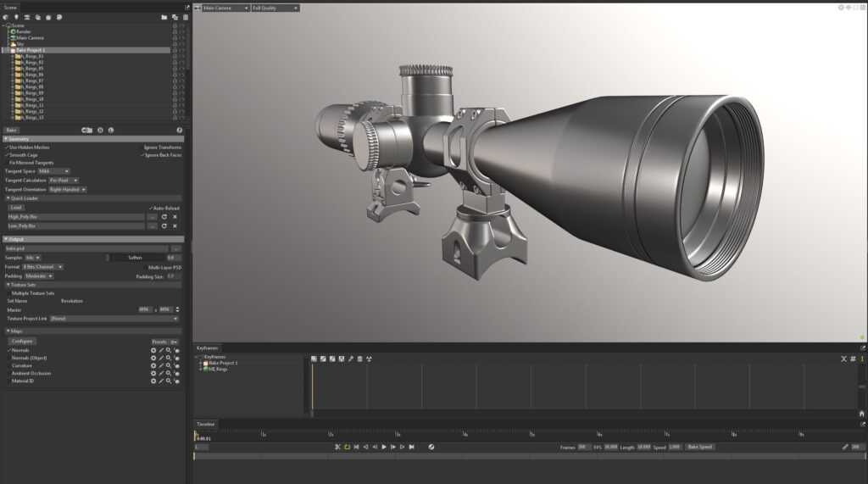Open the Main Camera viewport dropdown

pos(225,8)
